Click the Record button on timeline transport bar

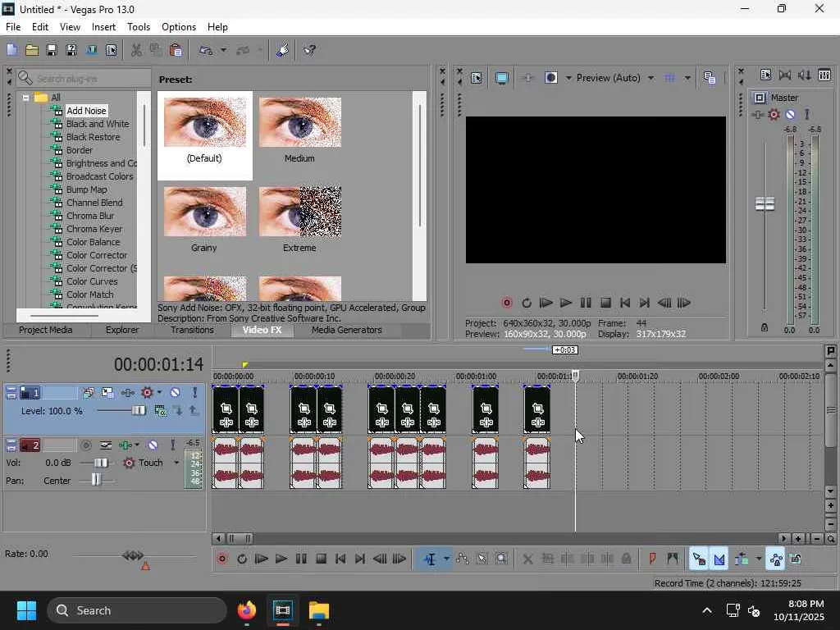pyautogui.click(x=222, y=559)
